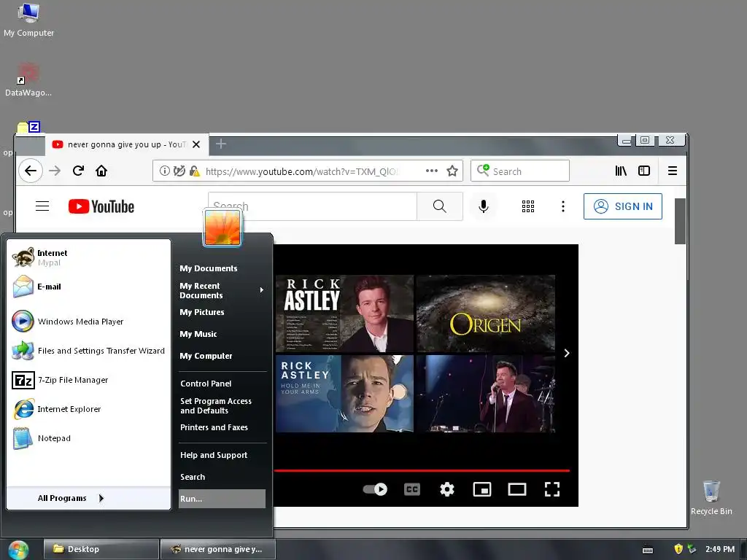Search with your voice microphone icon
747x560 pixels.
483,206
